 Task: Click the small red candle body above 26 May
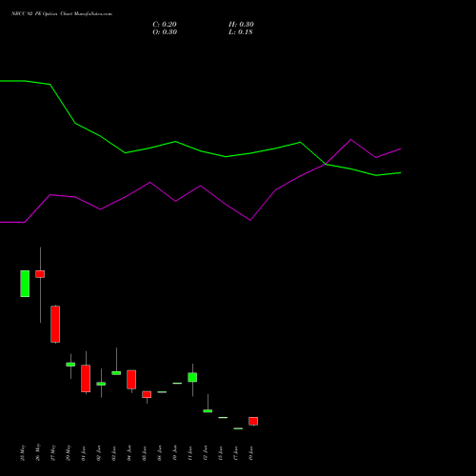pos(40,274)
